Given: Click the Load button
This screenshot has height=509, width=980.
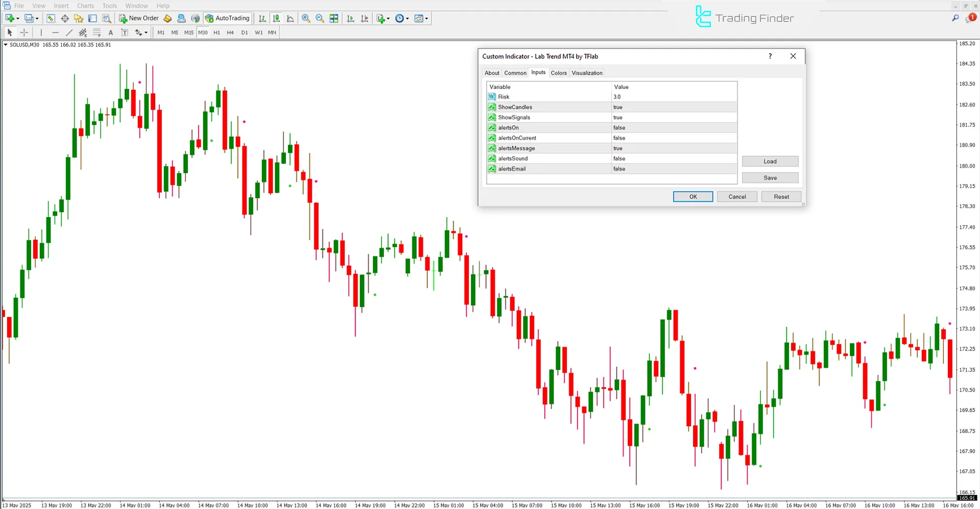Looking at the screenshot, I should point(770,161).
